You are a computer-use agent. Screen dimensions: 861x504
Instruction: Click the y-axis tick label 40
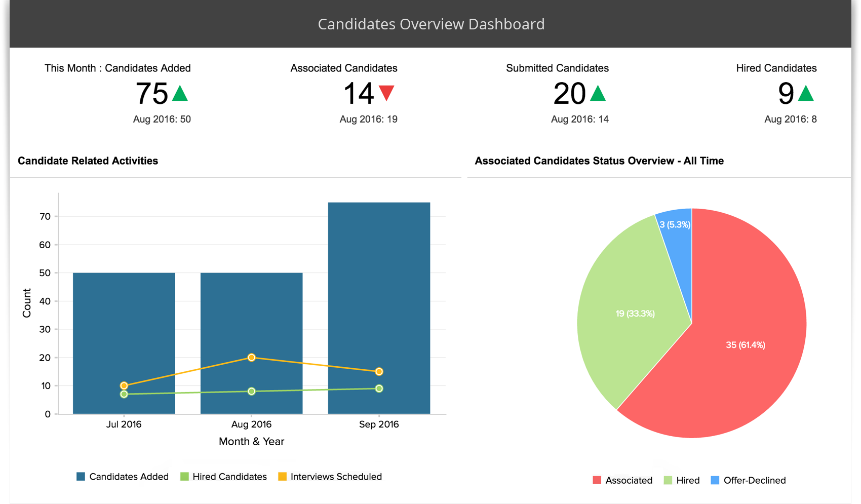[x=45, y=301]
